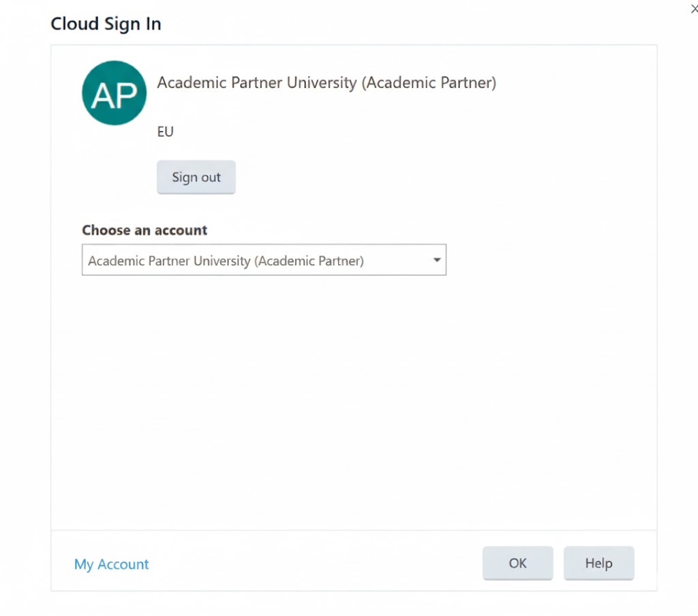Confirm with the OK button
The width and height of the screenshot is (698, 616).
pos(517,563)
